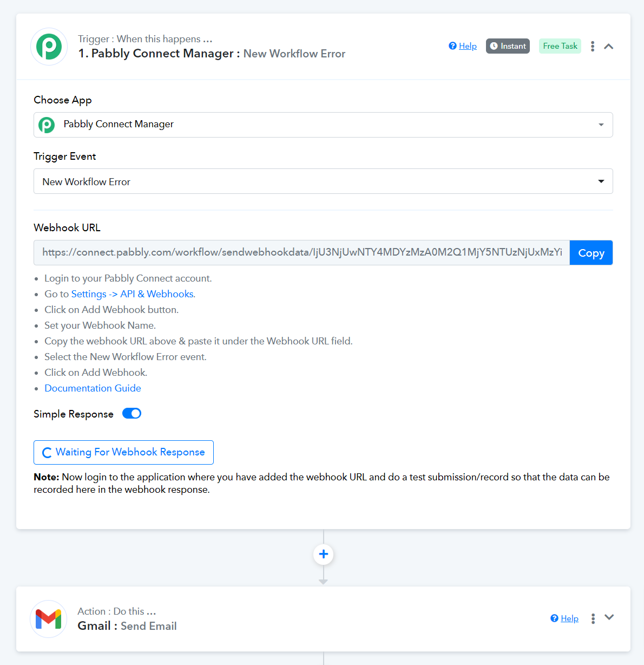Click the 'Action : Do this' label
The height and width of the screenshot is (665, 644).
[117, 611]
